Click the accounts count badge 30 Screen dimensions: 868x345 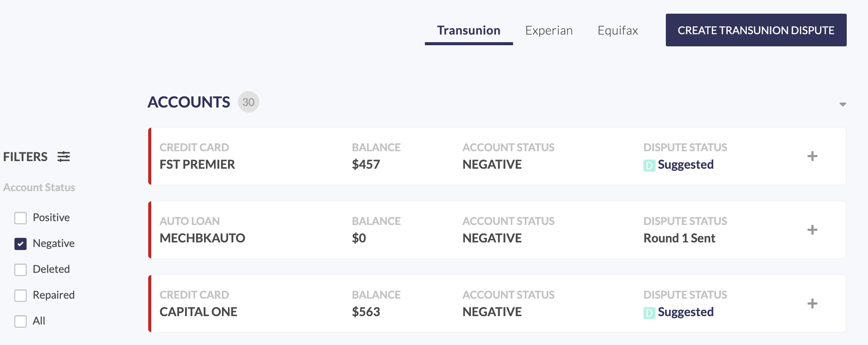point(249,102)
